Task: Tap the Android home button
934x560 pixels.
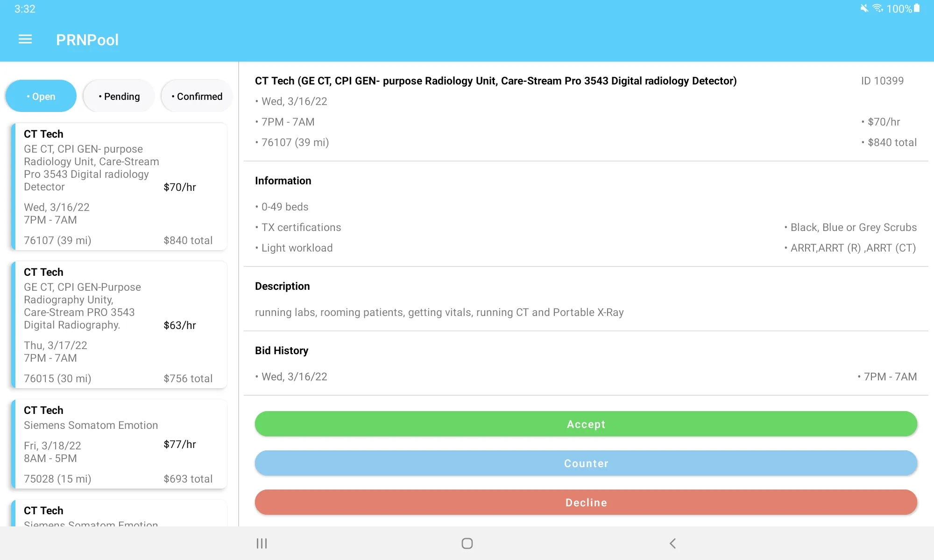Action: point(467,543)
